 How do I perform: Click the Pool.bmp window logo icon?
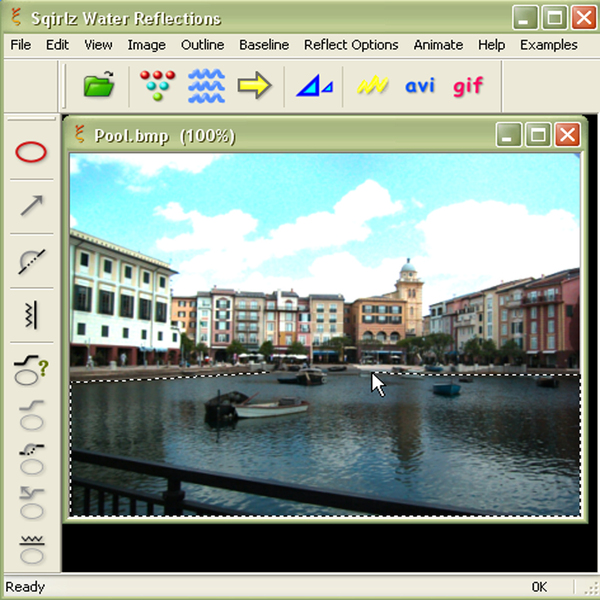(x=79, y=134)
